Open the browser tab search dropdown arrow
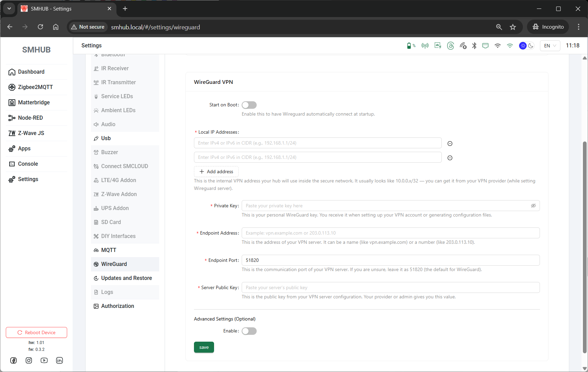This screenshot has width=588, height=372. pyautogui.click(x=9, y=9)
